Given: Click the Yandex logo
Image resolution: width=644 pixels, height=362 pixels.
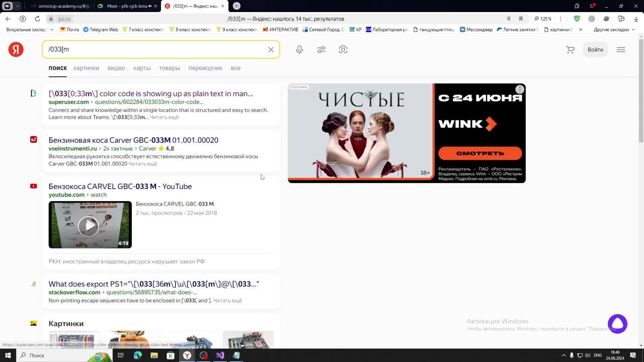Looking at the screenshot, I should click(16, 49).
